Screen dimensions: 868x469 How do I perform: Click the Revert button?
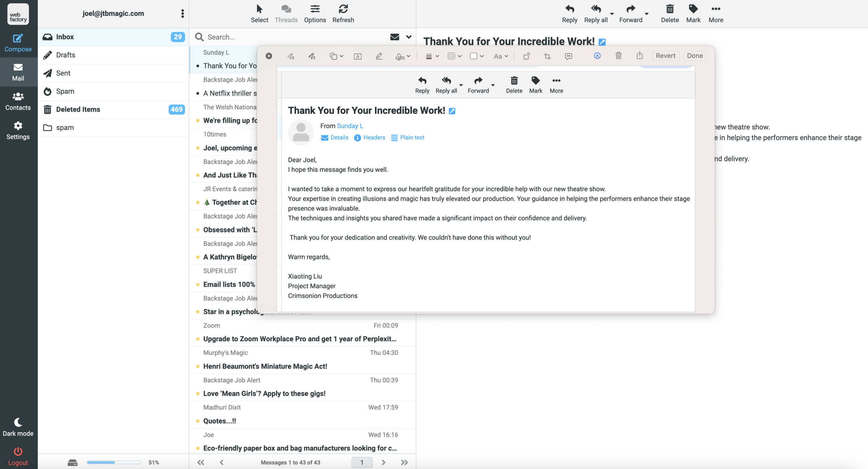point(665,56)
